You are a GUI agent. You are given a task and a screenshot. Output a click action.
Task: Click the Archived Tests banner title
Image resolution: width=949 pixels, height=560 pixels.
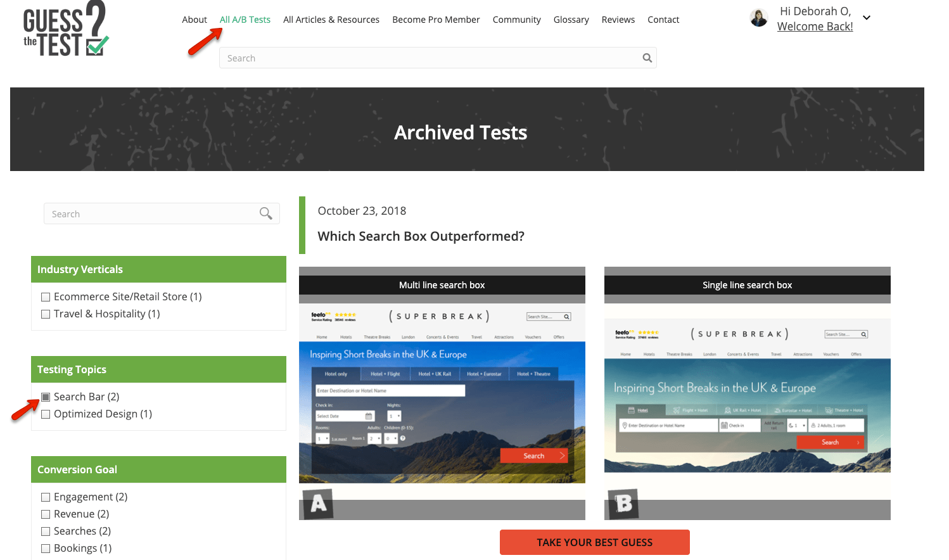[x=461, y=132]
